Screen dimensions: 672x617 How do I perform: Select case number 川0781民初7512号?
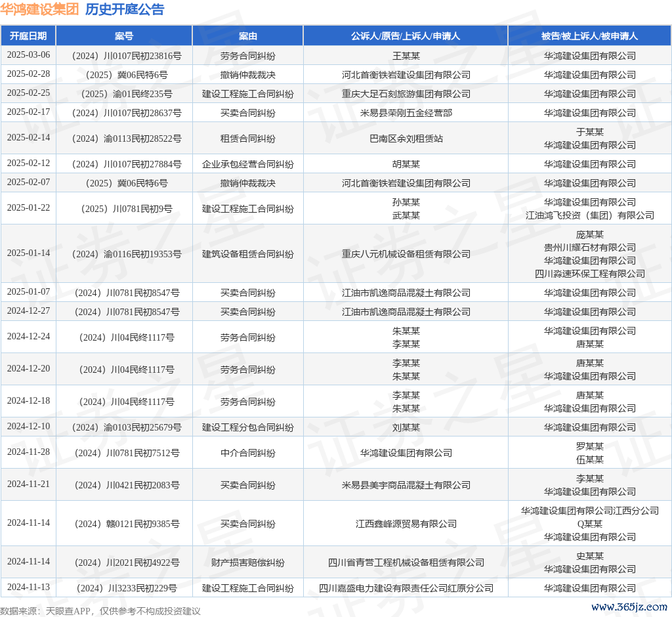127,453
